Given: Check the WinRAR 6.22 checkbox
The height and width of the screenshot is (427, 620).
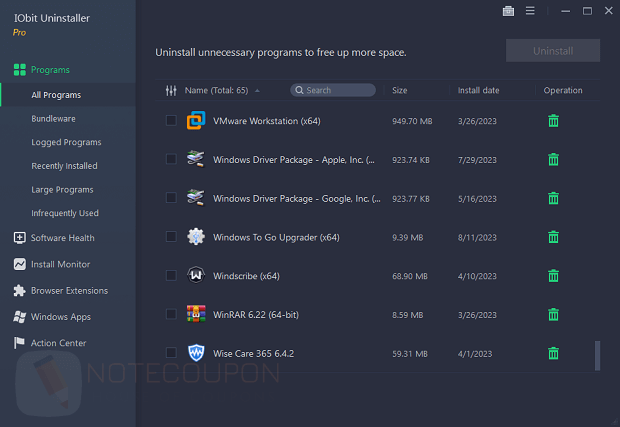Looking at the screenshot, I should point(171,314).
